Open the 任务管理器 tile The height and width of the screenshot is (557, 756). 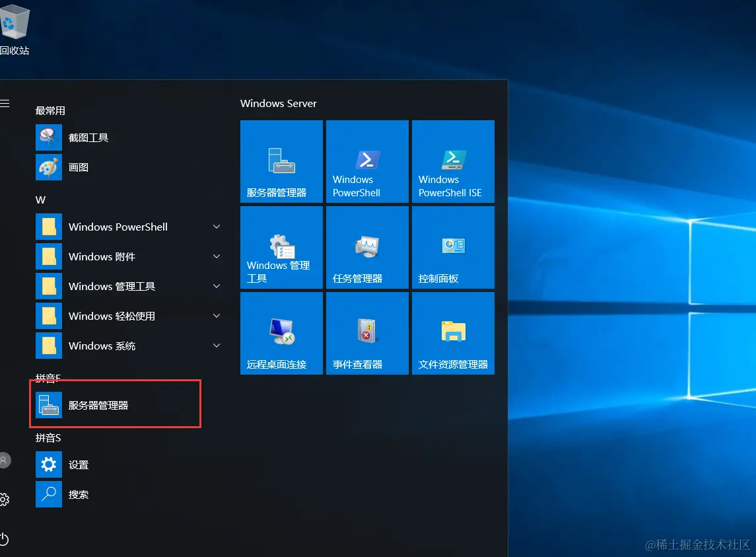[x=367, y=248]
